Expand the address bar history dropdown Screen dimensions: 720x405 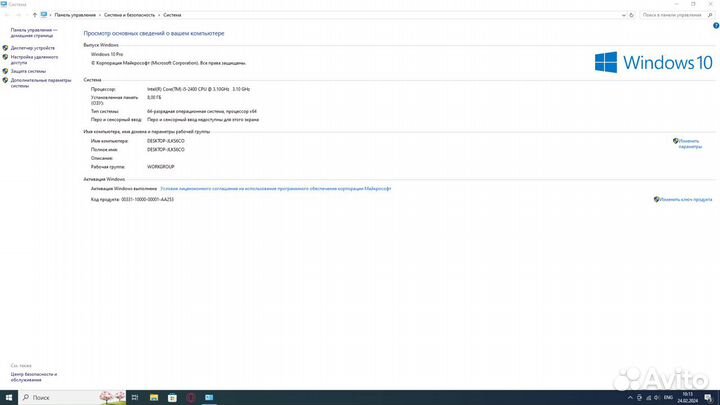click(623, 15)
